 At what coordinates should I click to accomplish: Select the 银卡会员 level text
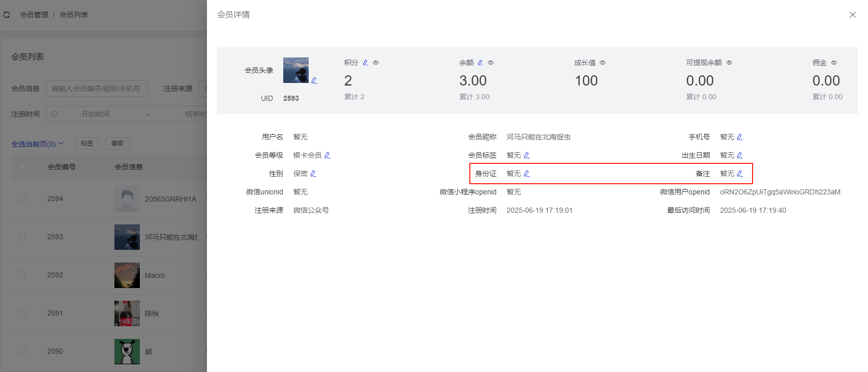(308, 155)
